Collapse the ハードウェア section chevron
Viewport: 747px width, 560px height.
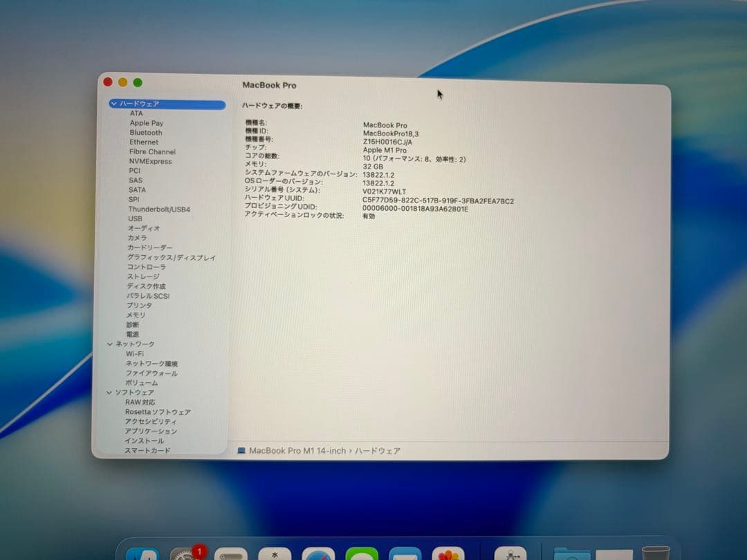114,103
